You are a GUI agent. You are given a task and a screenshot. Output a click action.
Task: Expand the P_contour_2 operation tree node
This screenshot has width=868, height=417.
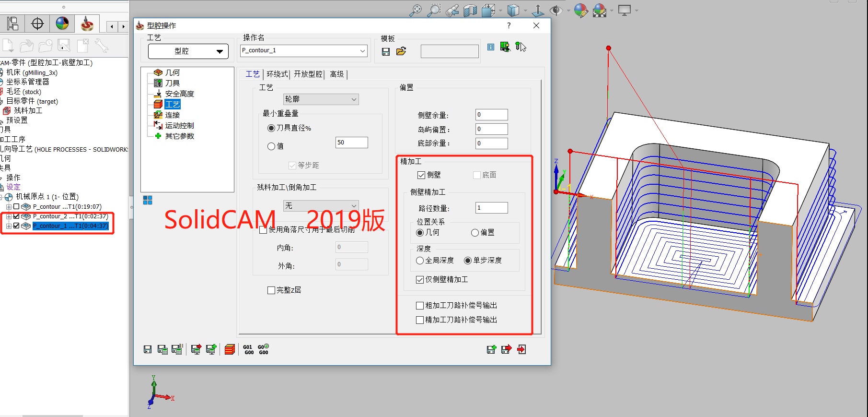(9, 216)
